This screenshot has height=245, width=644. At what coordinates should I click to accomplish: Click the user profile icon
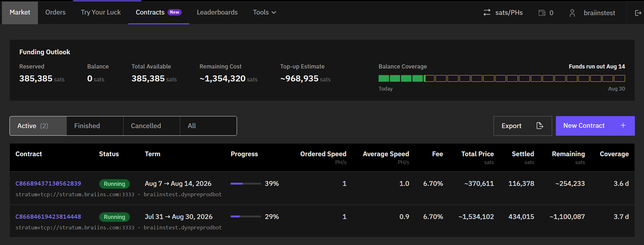point(572,13)
